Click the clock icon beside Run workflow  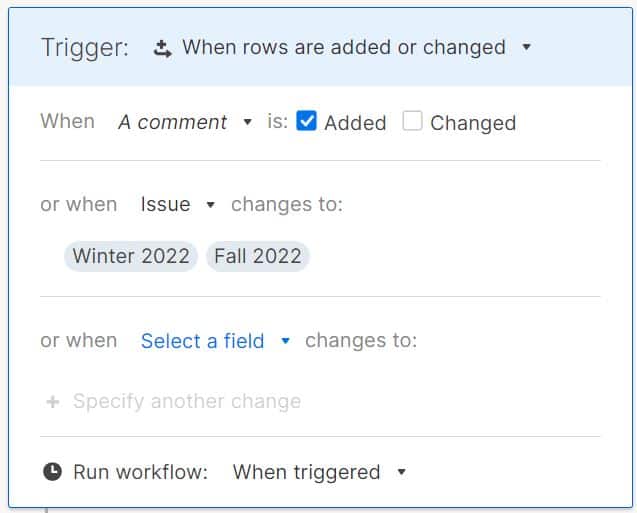click(52, 472)
